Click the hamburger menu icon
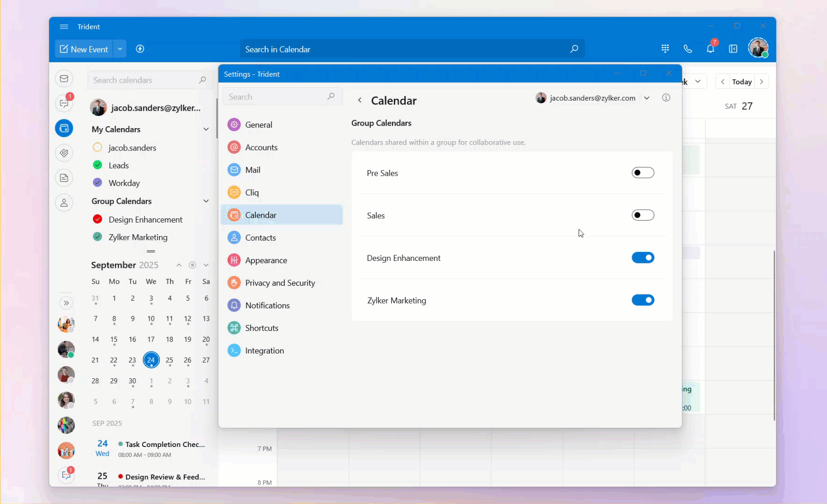 (x=64, y=27)
